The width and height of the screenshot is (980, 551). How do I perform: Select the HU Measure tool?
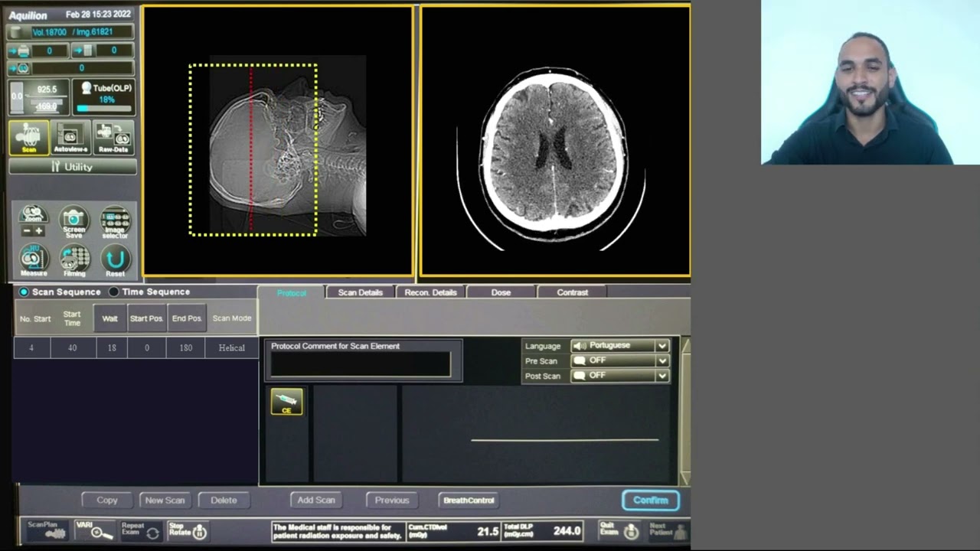(x=33, y=260)
